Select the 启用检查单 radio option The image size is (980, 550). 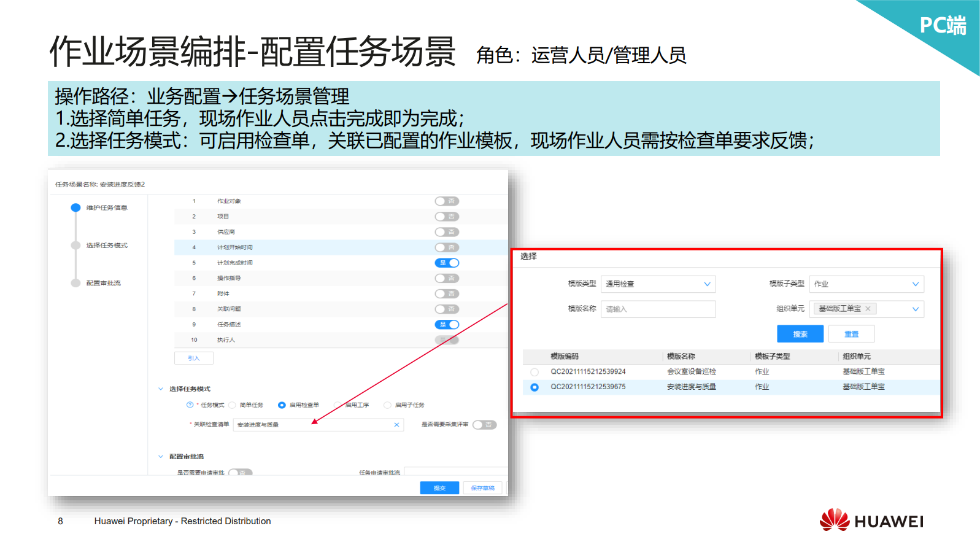click(282, 405)
